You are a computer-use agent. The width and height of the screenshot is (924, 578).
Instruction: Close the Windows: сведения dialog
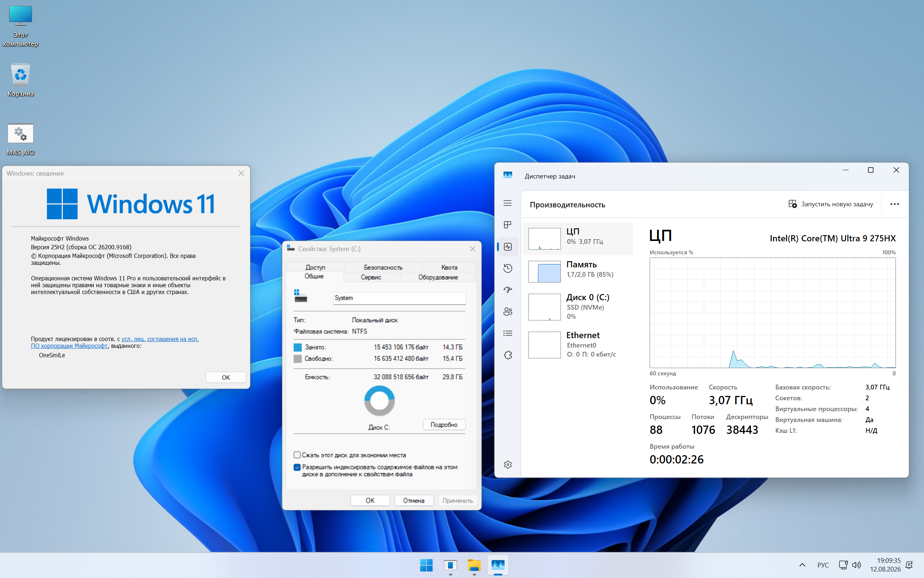click(241, 173)
